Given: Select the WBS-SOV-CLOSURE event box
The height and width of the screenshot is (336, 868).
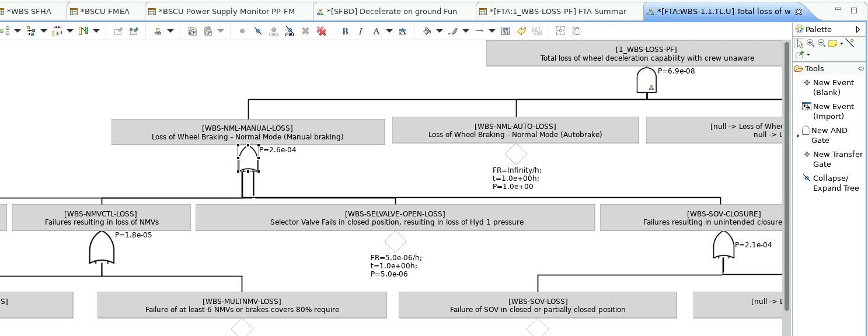Looking at the screenshot, I should pos(692,217).
